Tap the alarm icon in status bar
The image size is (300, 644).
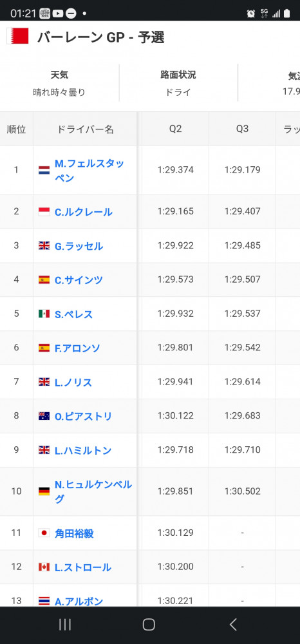[x=251, y=14]
